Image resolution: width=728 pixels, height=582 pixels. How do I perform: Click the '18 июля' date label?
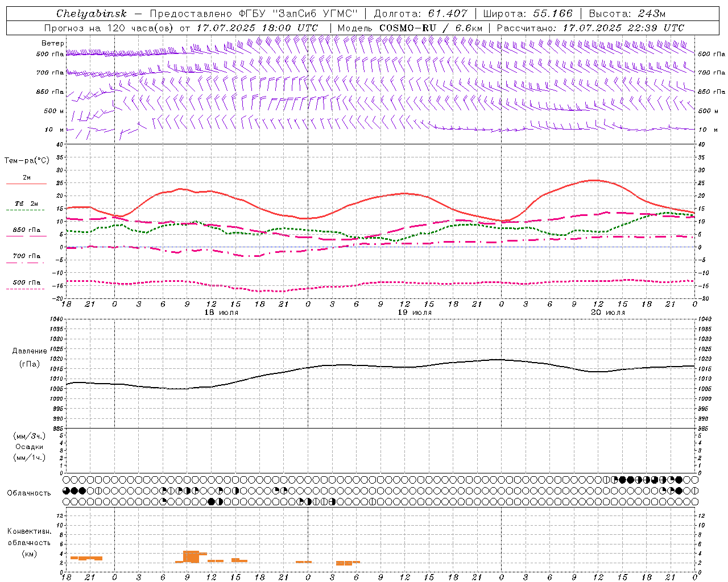[222, 313]
